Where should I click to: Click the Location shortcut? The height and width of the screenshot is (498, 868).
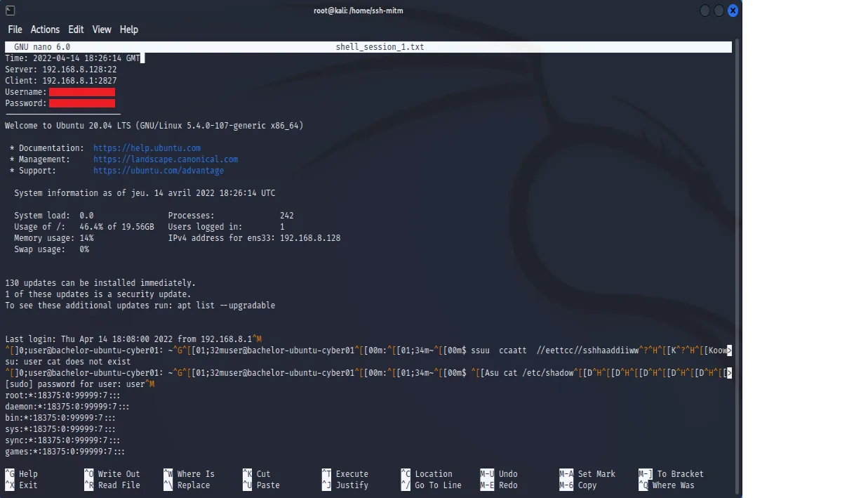(427, 474)
